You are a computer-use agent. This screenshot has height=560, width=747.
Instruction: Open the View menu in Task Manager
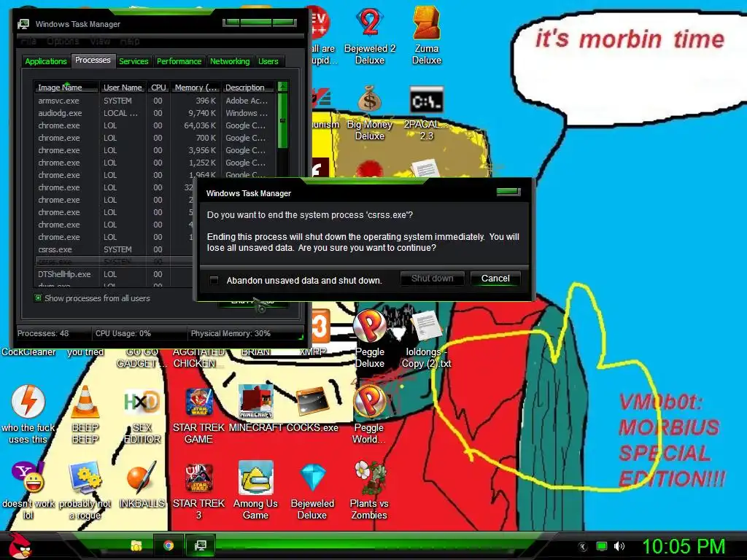pyautogui.click(x=100, y=42)
